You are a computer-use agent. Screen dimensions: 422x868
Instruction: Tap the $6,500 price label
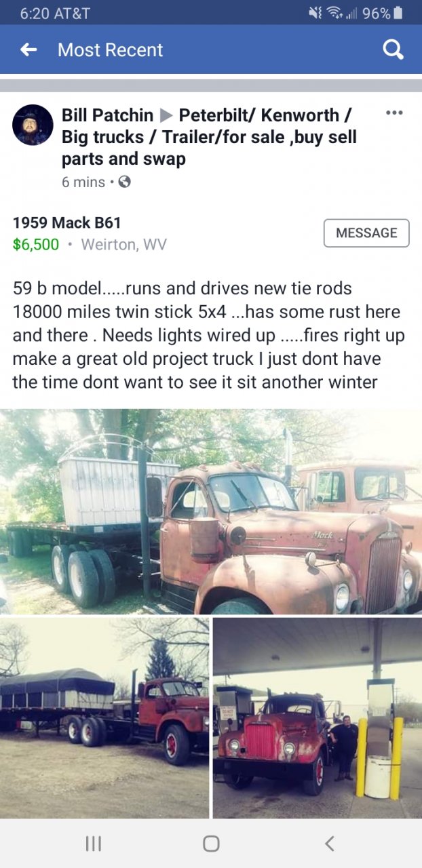coord(36,244)
